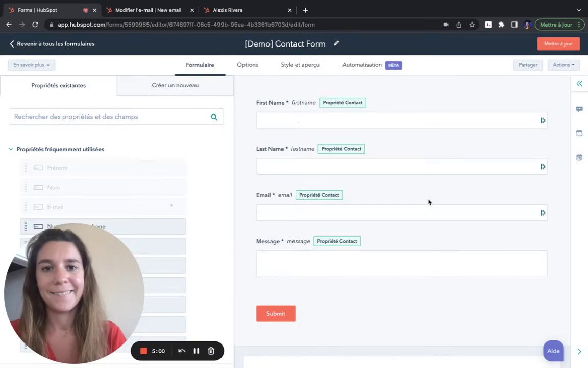Stop the recording with red square button
588x368 pixels.
click(x=143, y=351)
